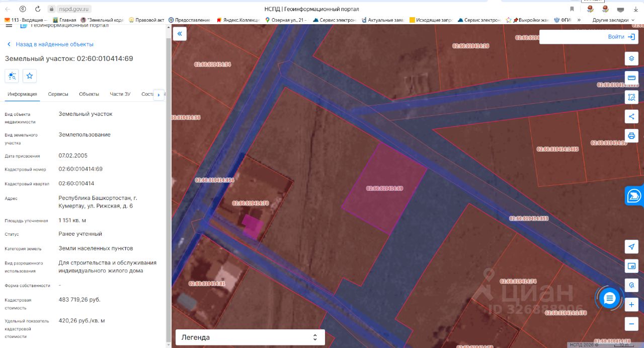Click the sidebar vertical scrollbar
Viewport: 644px width, 348px height.
[x=169, y=186]
